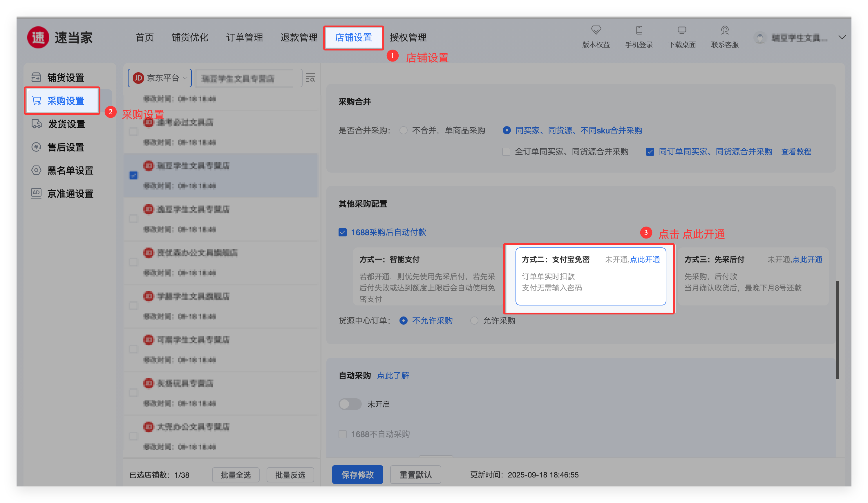Click the 版本权益 diamond icon

(596, 30)
